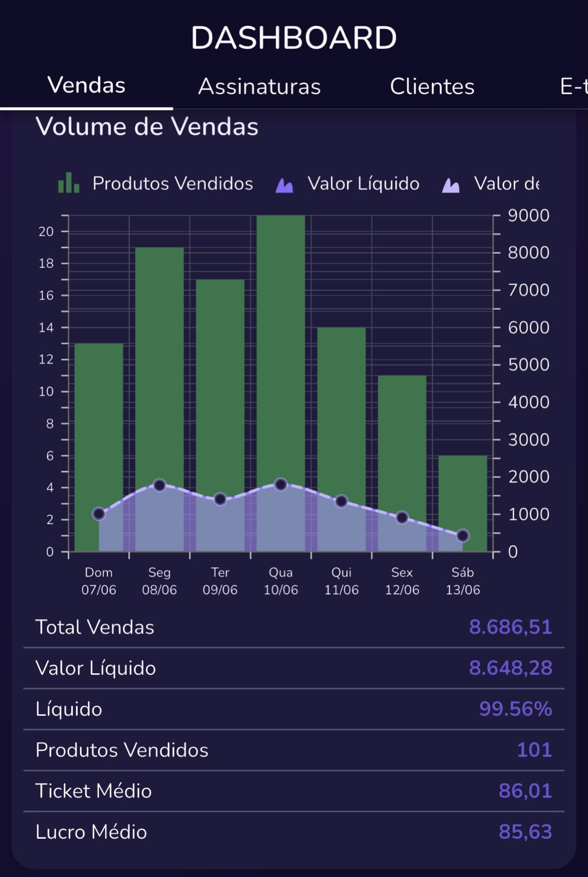Screen dimensions: 588x877
Task: Click the Produtos Vendidos count 101
Action: [534, 750]
